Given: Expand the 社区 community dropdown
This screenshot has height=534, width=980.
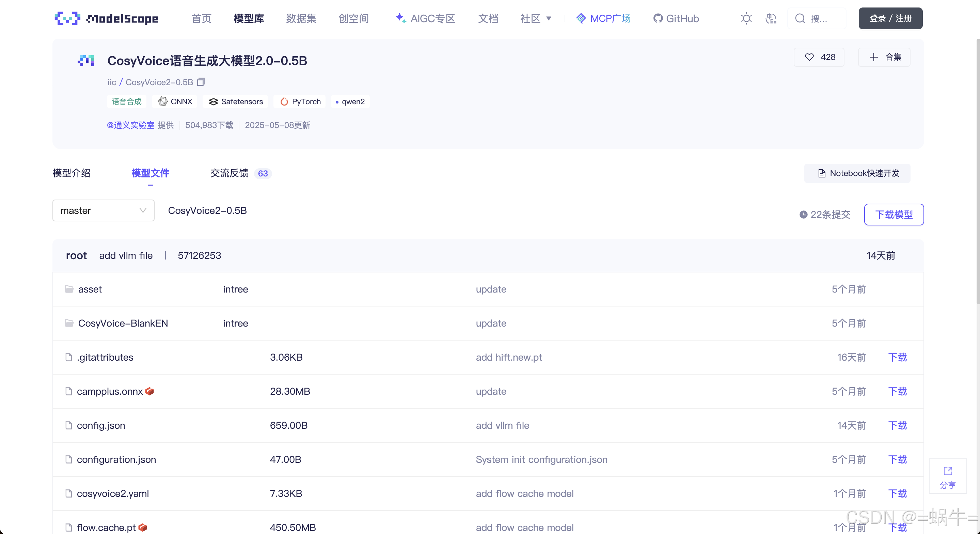Looking at the screenshot, I should pos(536,18).
